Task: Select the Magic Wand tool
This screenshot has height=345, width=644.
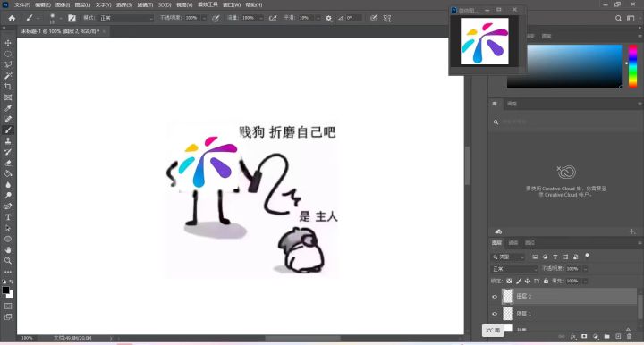Action: [8, 75]
